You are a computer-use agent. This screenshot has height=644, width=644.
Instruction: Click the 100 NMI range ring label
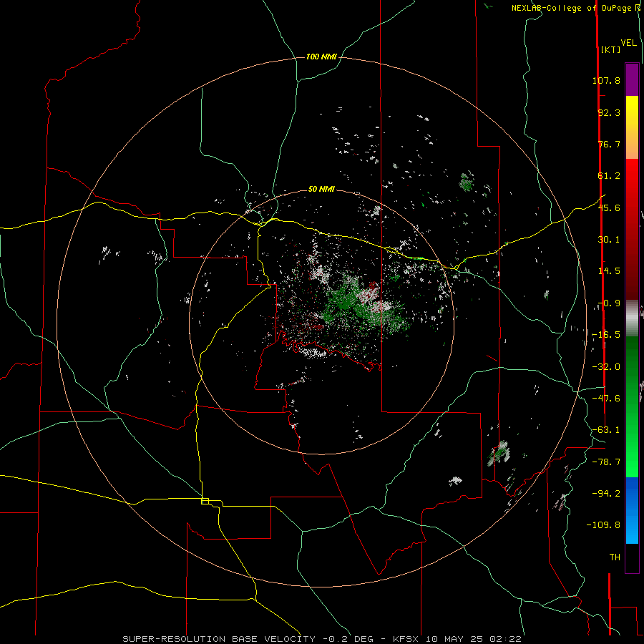[321, 57]
